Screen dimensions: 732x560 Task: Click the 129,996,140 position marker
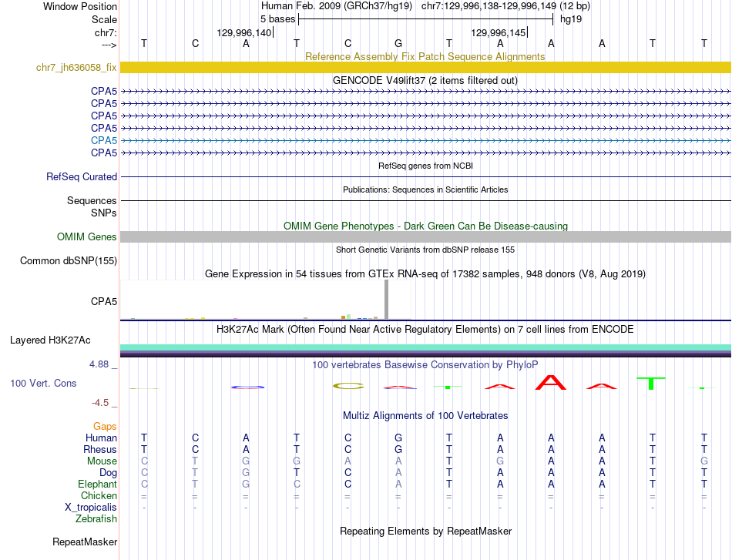(243, 32)
